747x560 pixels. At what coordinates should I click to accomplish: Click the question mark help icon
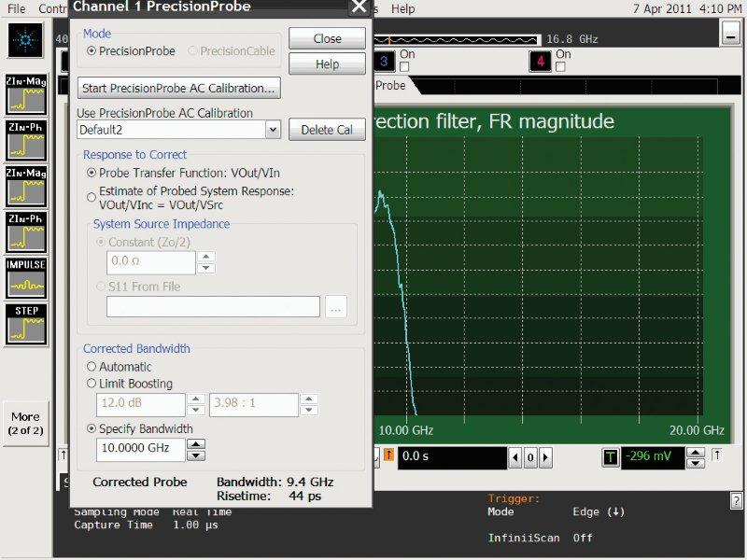click(736, 501)
